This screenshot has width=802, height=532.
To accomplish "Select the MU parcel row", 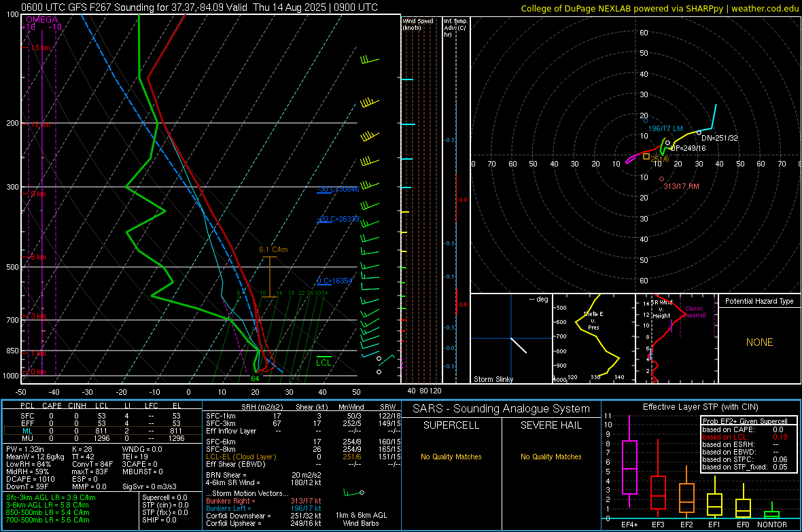I will tap(103, 438).
